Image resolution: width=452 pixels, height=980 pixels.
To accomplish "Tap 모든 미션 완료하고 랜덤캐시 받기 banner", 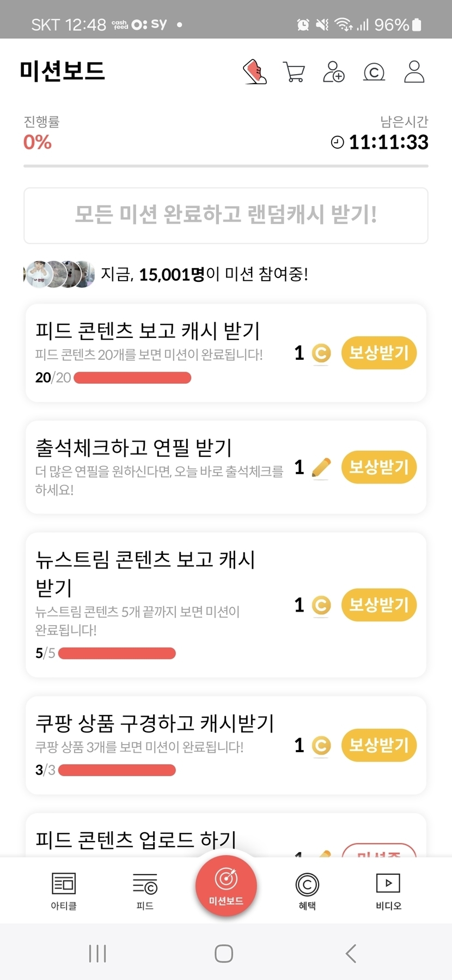I will pos(226,215).
